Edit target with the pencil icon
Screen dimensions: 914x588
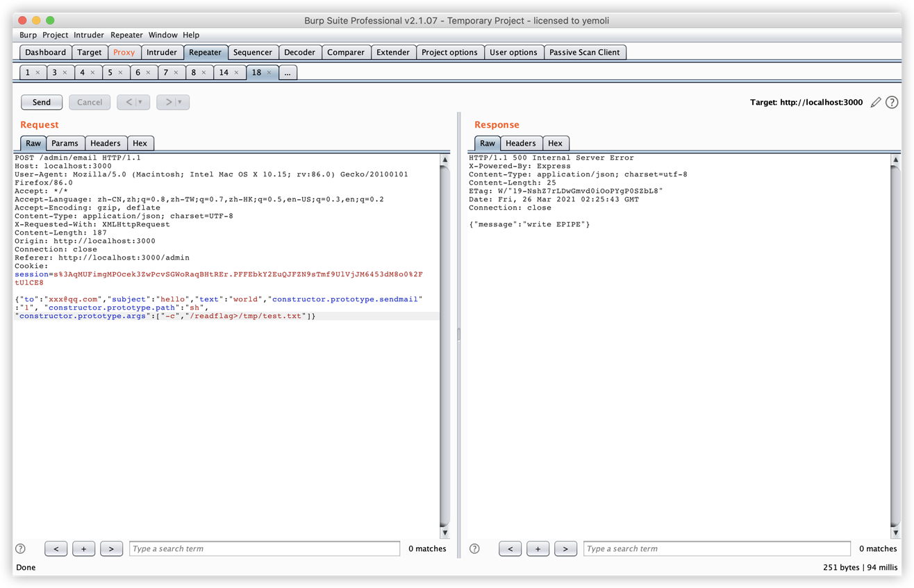tap(876, 102)
